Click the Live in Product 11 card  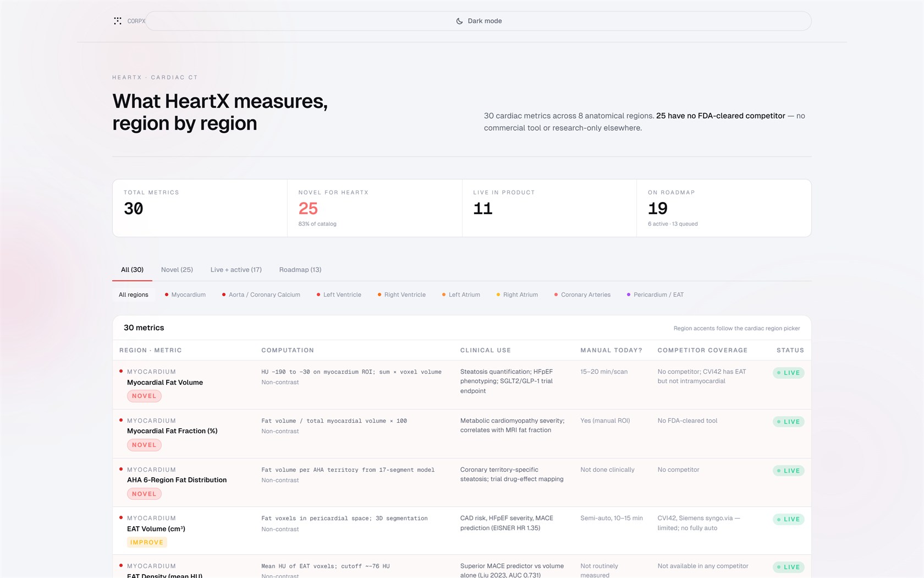[x=549, y=208]
